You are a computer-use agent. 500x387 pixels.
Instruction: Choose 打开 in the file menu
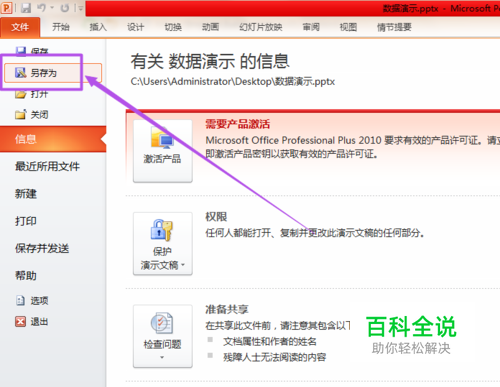tap(39, 94)
